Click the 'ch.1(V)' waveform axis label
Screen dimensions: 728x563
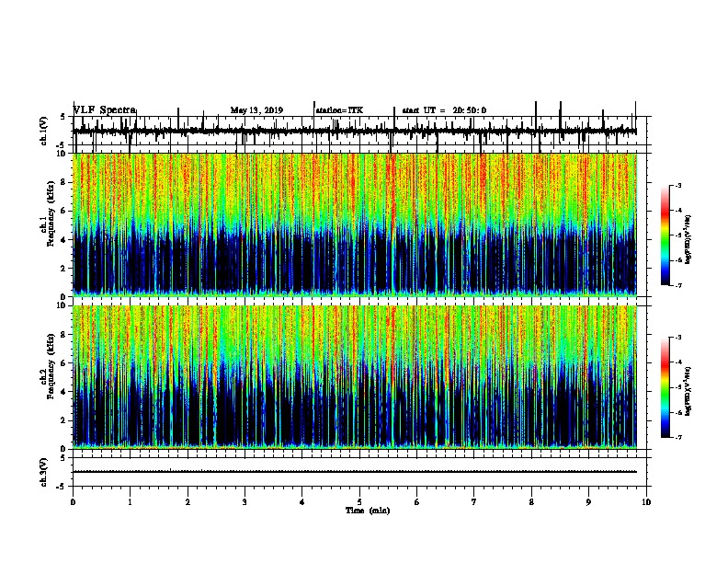(x=44, y=131)
